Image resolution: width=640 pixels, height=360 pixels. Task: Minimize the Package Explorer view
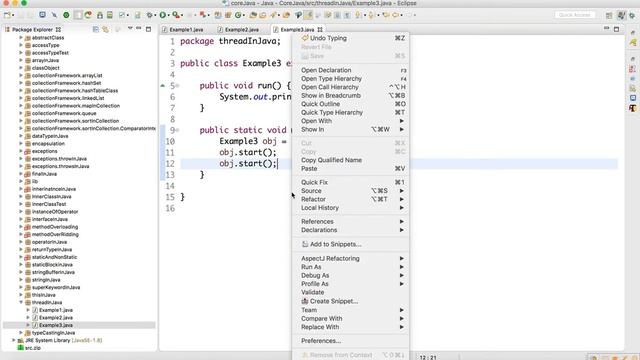(139, 29)
